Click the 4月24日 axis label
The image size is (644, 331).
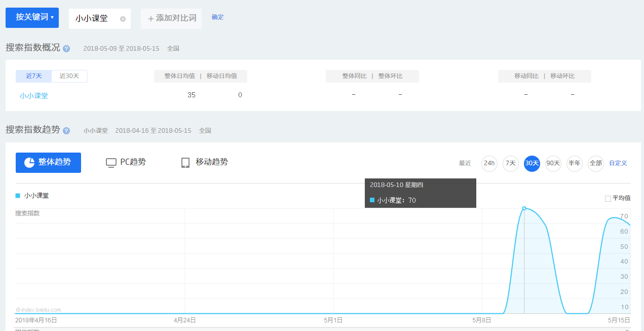(x=184, y=320)
